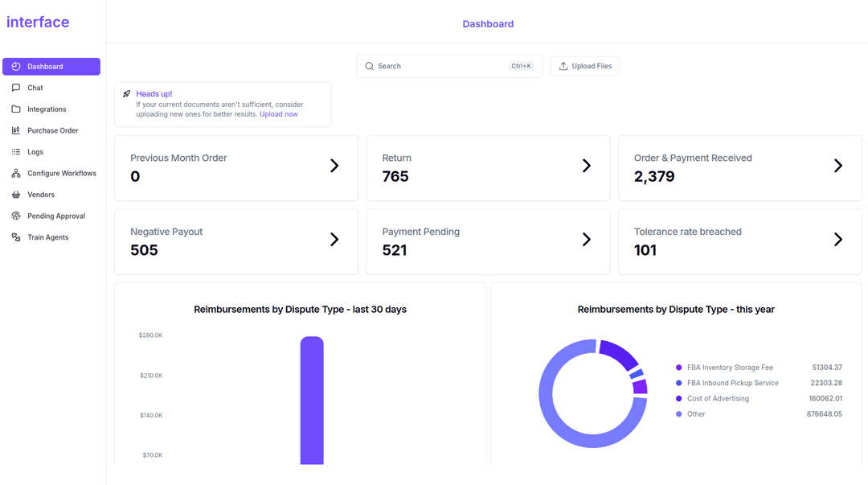
Task: Click the Pending Approval fingerprint icon
Action: [x=16, y=216]
